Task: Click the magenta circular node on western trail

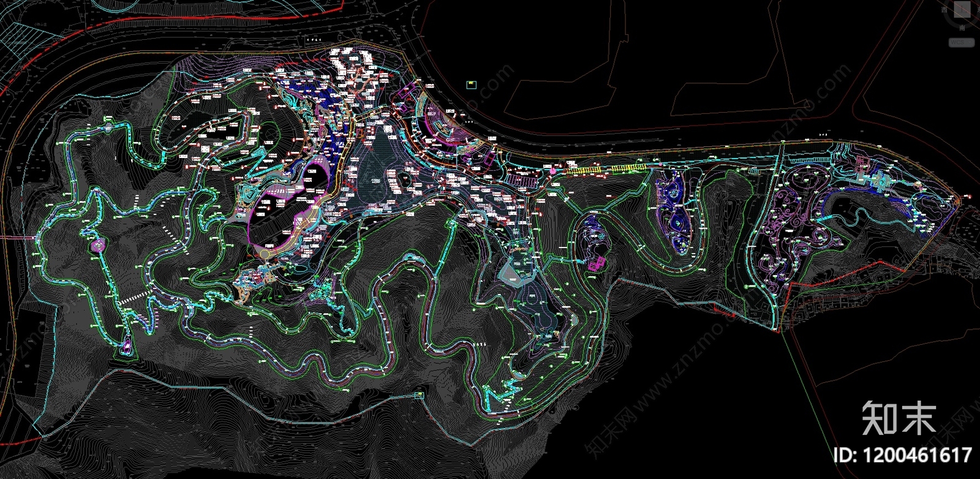Action: click(97, 246)
